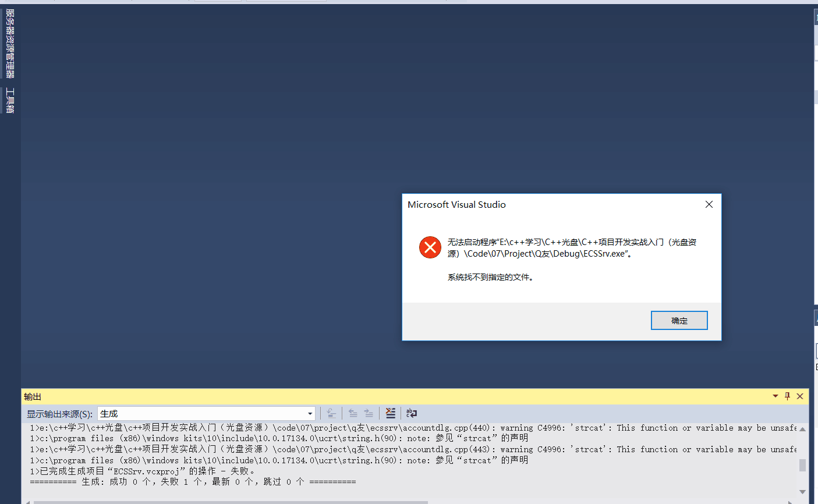The width and height of the screenshot is (818, 504).
Task: Click the Microsoft Visual Studio dialog title
Action: pos(456,205)
